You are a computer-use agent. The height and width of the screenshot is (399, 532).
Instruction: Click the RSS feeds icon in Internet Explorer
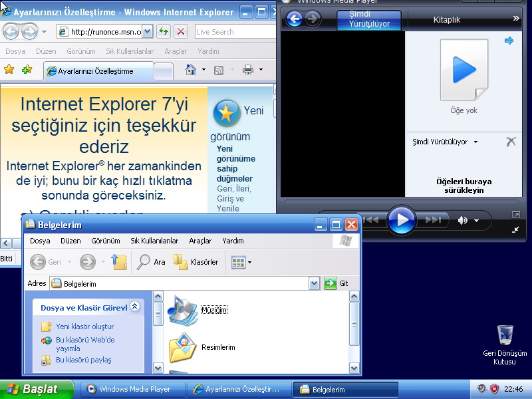click(219, 70)
